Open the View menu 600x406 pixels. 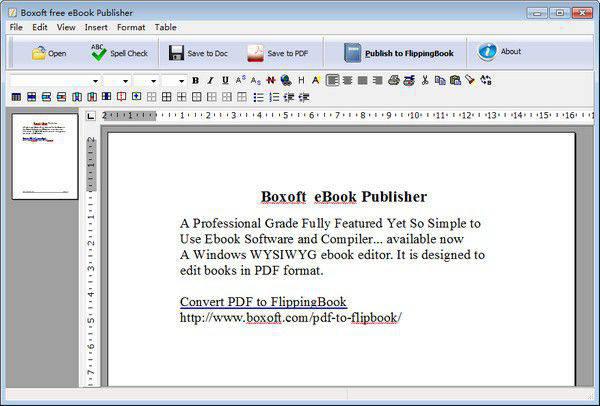point(66,27)
